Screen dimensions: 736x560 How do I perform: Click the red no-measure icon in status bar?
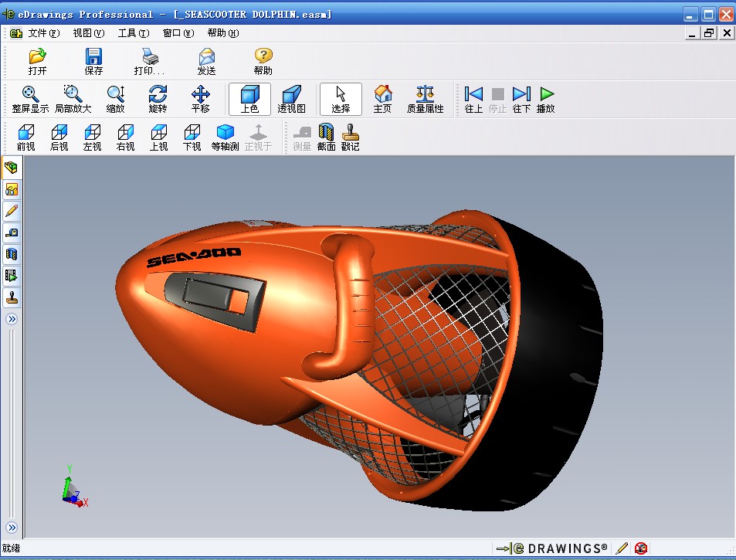coord(641,548)
